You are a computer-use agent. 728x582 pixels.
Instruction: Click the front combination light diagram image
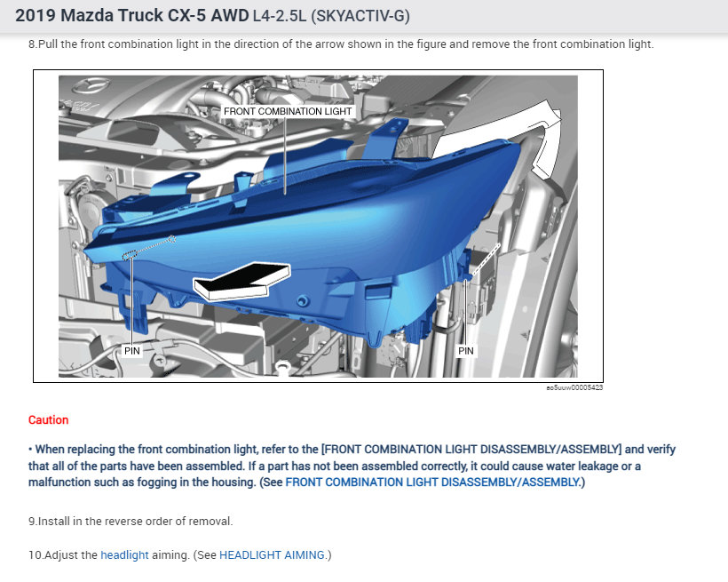point(318,227)
